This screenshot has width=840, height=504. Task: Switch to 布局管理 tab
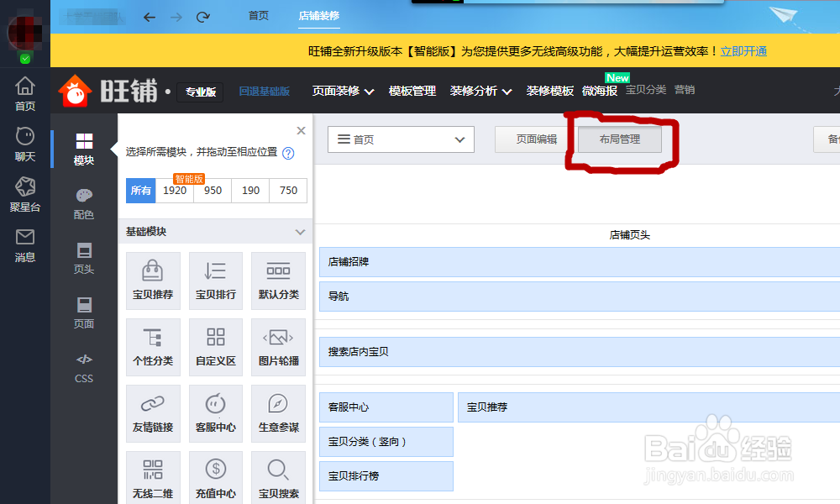click(620, 139)
